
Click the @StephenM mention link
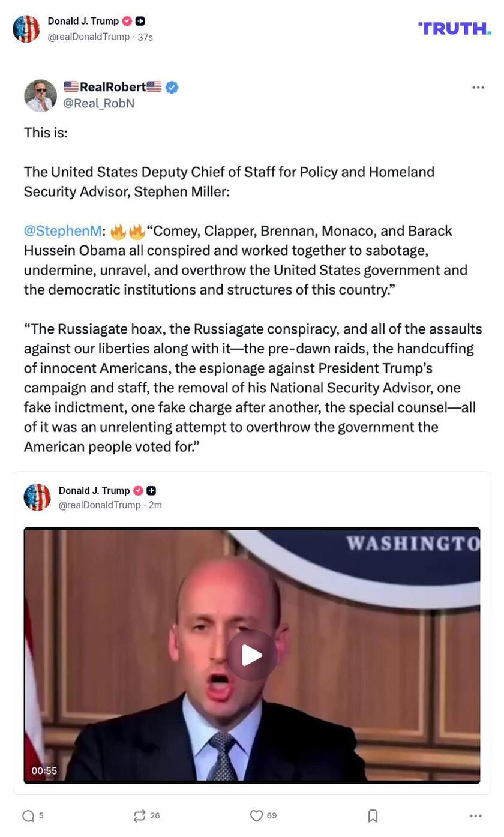tap(62, 231)
